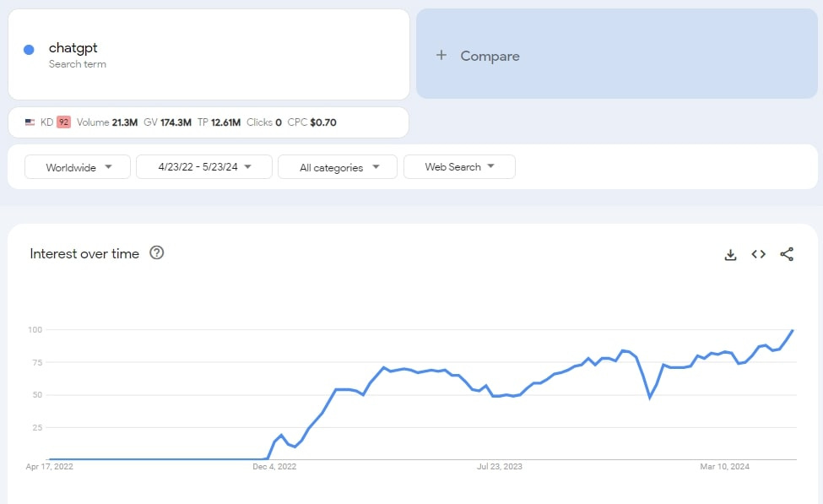Viewport: 823px width, 504px height.
Task: Click the Apr 17, 2022 axis label
Action: (x=49, y=466)
